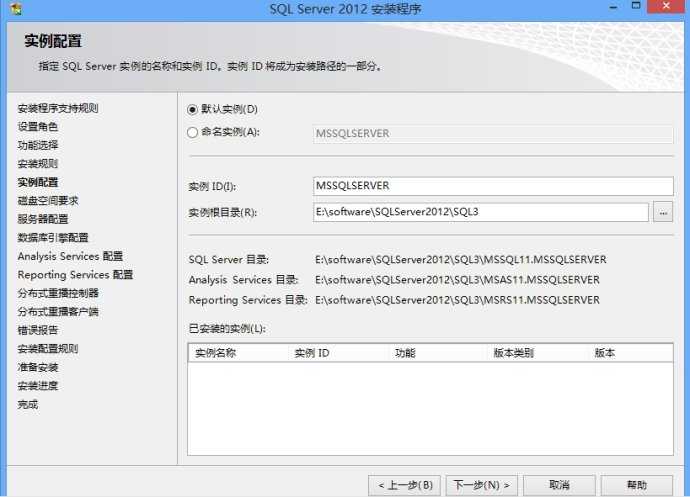Select Analysis Services 配置 step in sidebar
690x497 pixels.
pyautogui.click(x=70, y=256)
